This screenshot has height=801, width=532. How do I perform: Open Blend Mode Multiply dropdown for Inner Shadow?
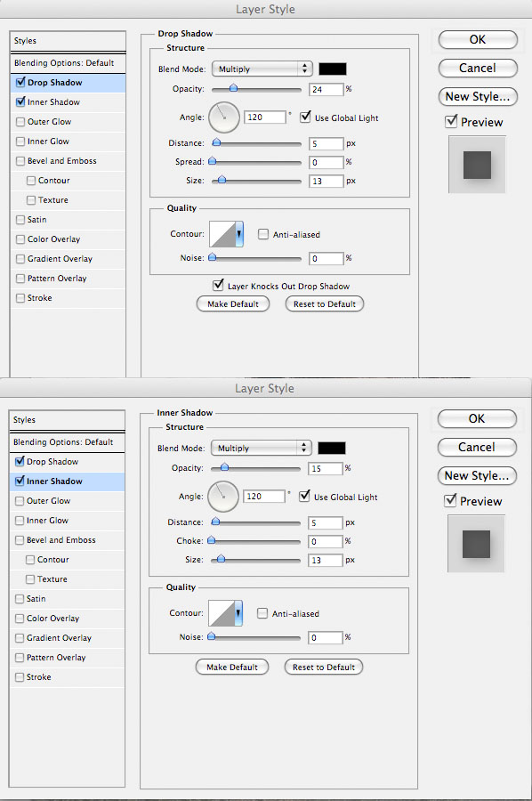[x=261, y=448]
